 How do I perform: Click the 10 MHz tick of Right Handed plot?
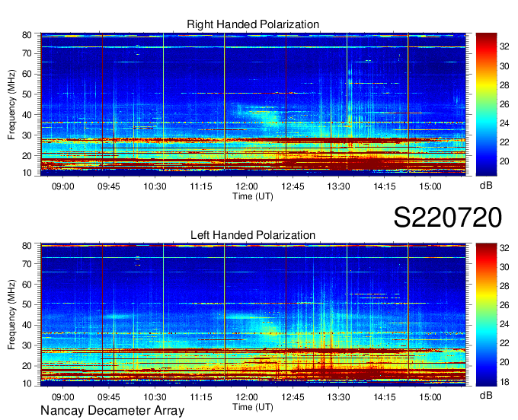(27, 173)
